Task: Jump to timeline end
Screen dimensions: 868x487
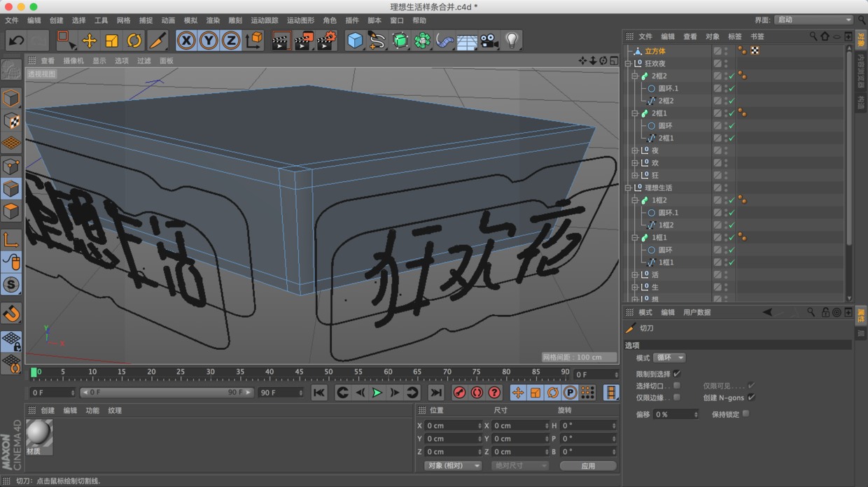Action: 435,393
